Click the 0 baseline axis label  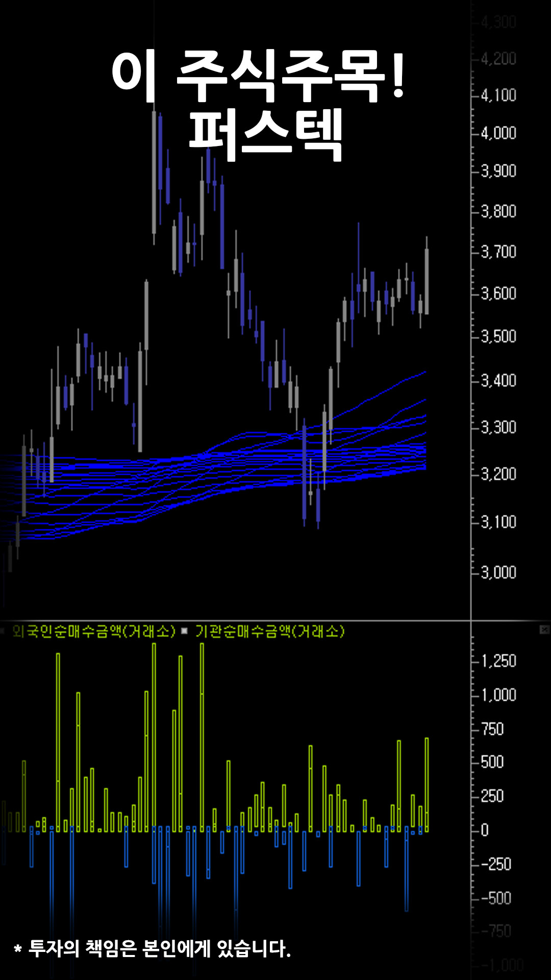[x=485, y=830]
